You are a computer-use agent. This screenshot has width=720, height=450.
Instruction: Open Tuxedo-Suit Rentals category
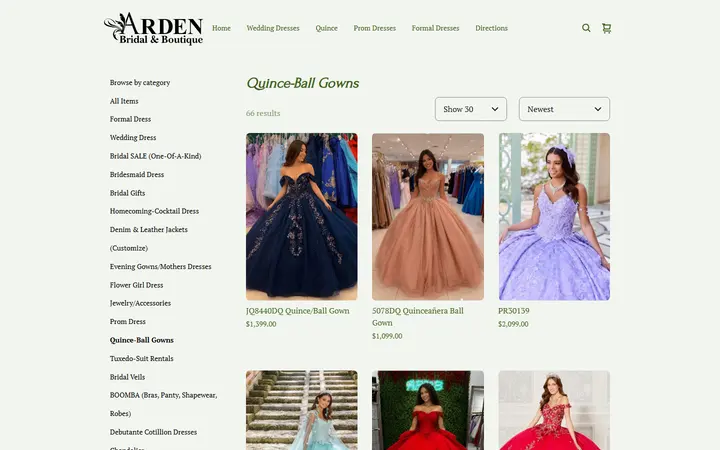142,359
